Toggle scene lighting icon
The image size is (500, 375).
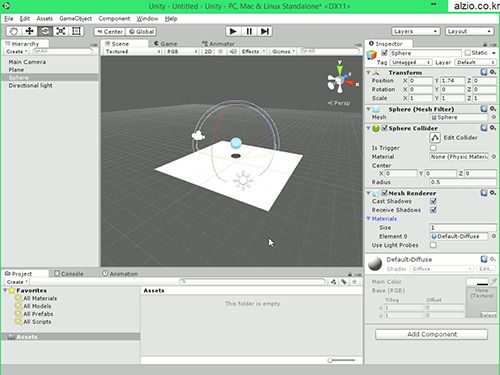pos(220,51)
